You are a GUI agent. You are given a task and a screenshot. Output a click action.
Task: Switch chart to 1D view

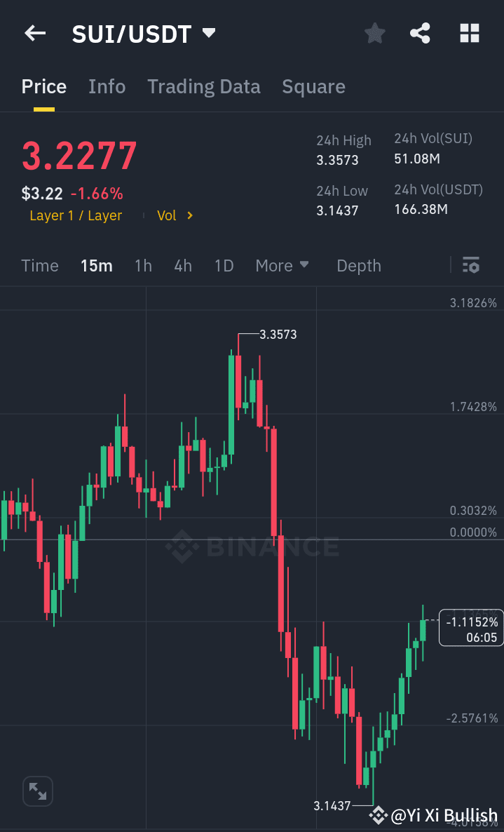(224, 265)
